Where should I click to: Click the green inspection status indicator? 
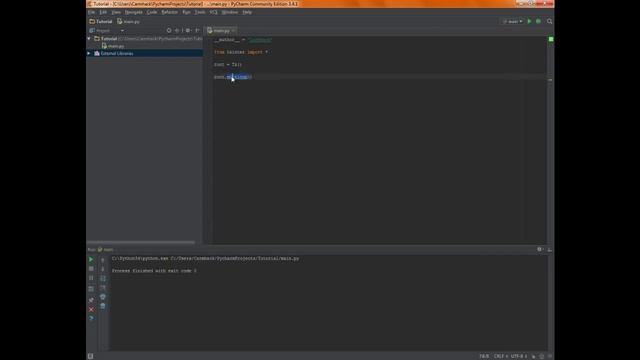(x=551, y=39)
